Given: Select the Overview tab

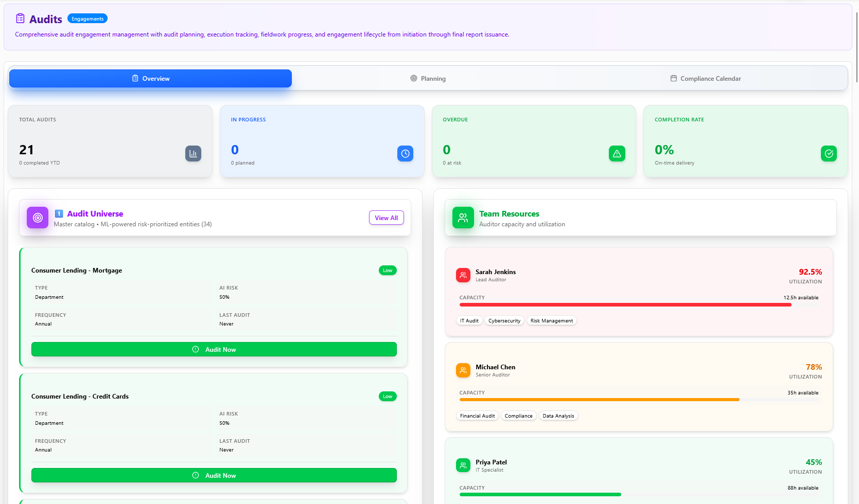Looking at the screenshot, I should [150, 79].
